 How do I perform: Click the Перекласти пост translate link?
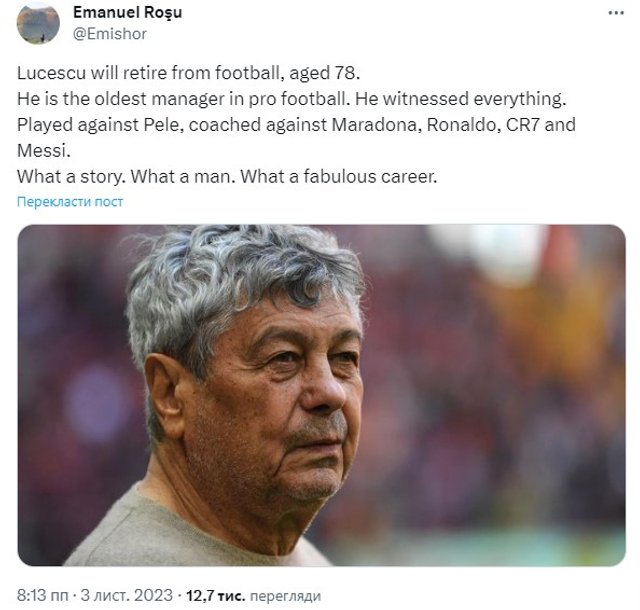point(70,202)
